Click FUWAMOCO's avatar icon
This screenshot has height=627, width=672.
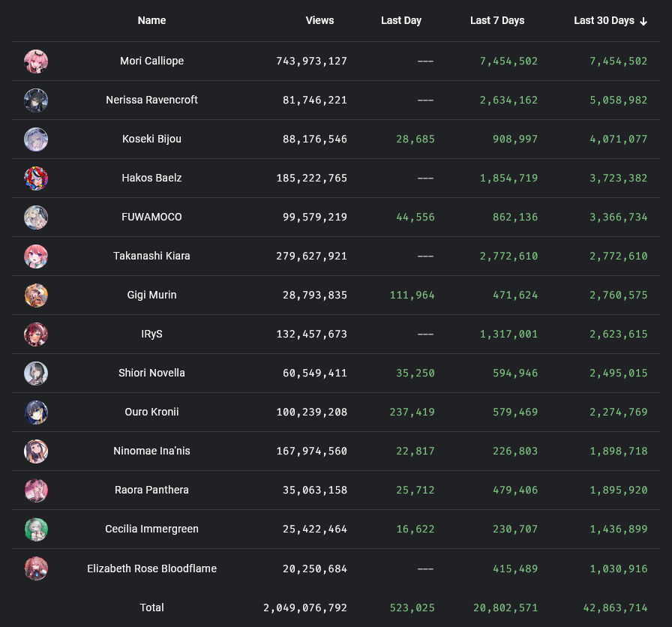[x=36, y=217]
